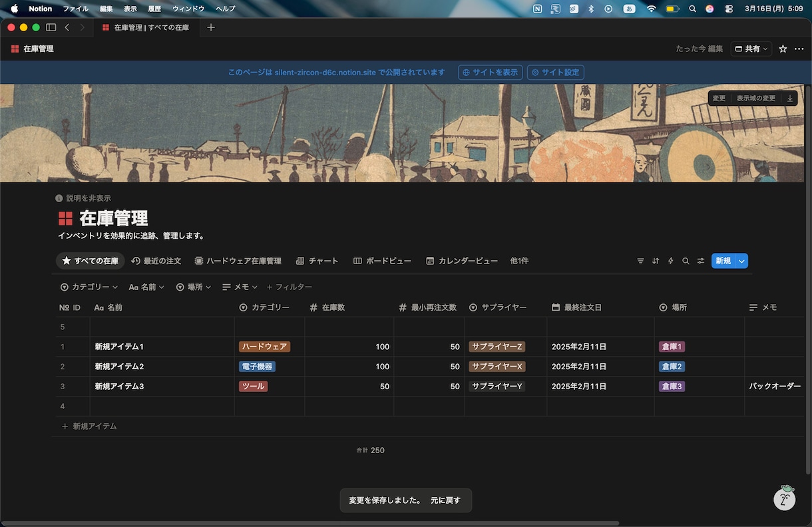Select the browser tab 在庫管理 | すべての在庫
The image size is (812, 527).
pos(146,27)
